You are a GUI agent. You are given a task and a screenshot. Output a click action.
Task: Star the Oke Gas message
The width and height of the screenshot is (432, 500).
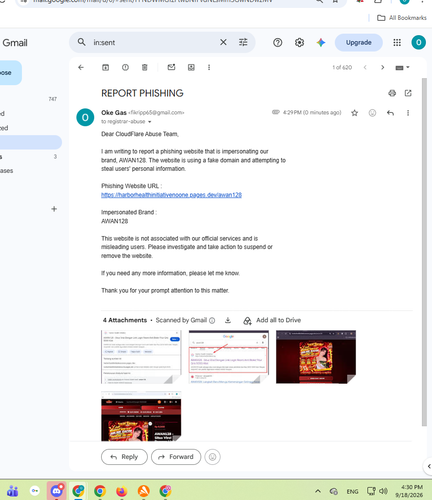click(354, 113)
